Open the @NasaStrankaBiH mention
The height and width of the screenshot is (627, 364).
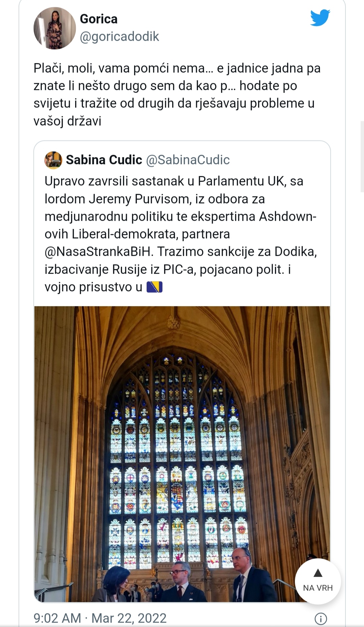[98, 252]
